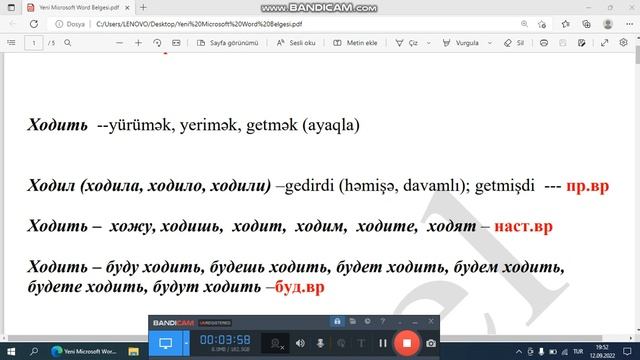Fit PDF page to width
The width and height of the screenshot is (640, 360).
tap(176, 42)
